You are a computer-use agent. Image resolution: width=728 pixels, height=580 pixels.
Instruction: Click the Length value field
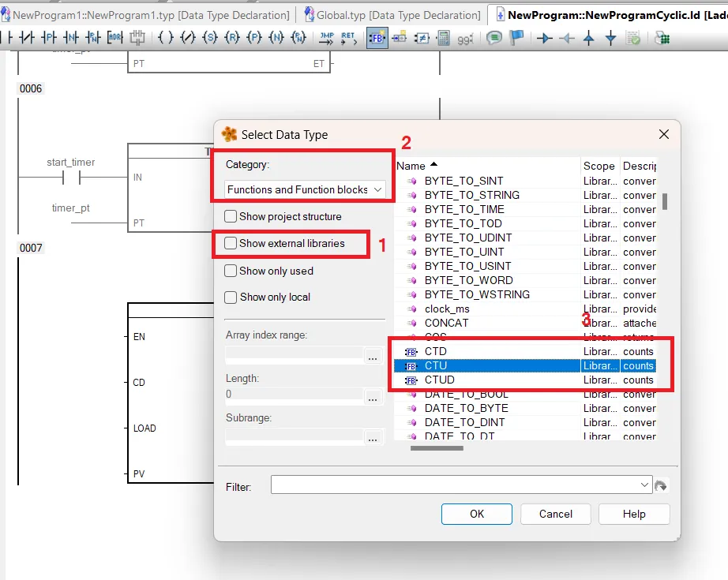(295, 394)
